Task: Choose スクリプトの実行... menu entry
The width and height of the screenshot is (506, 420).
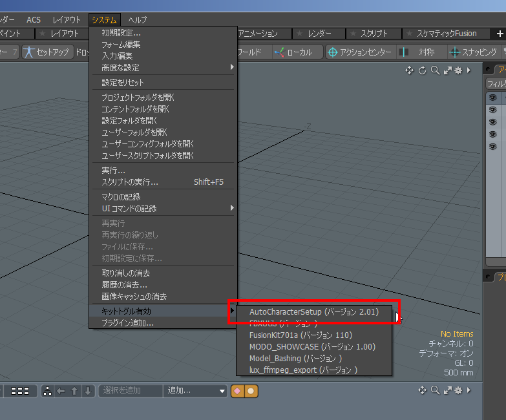Action: click(163, 182)
